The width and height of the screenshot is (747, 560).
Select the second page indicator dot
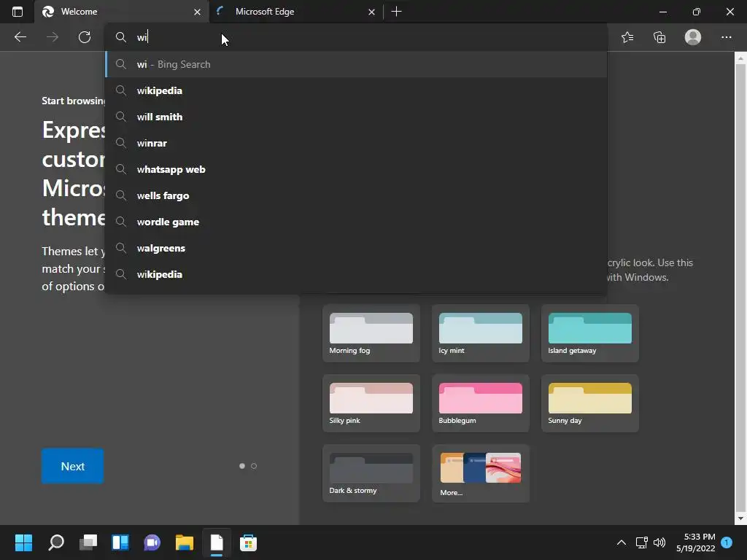pyautogui.click(x=254, y=466)
